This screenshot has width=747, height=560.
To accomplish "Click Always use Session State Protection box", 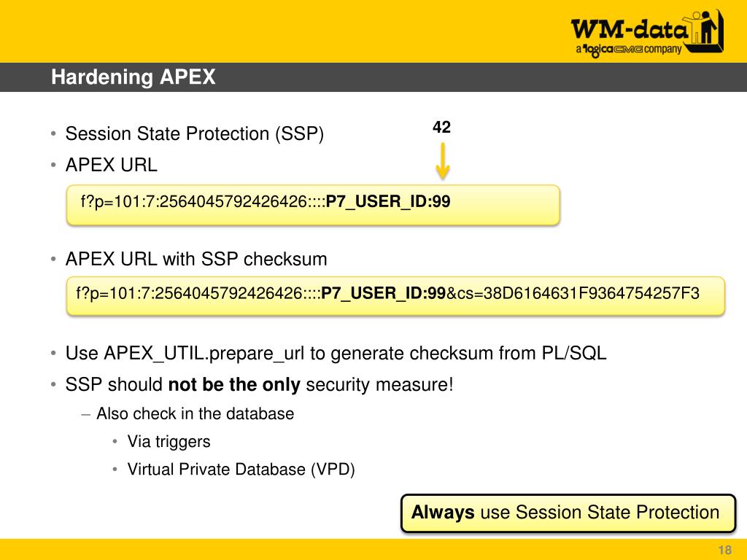I will coord(568,513).
